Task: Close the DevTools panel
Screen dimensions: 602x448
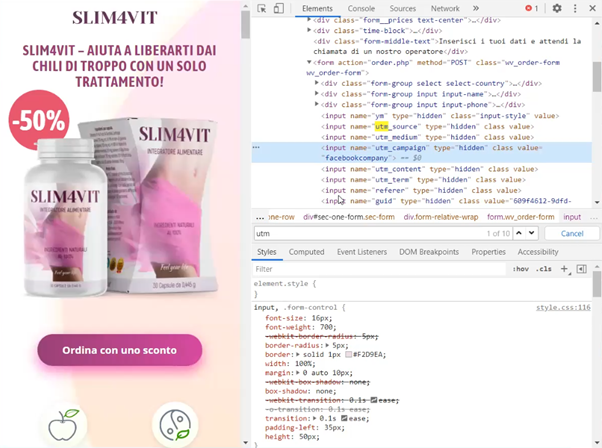Action: (592, 8)
